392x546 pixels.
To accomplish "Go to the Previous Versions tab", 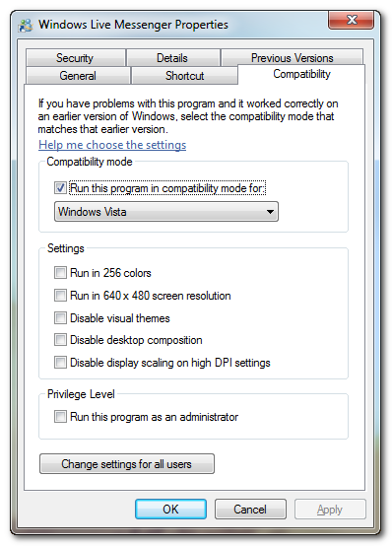I will [292, 57].
